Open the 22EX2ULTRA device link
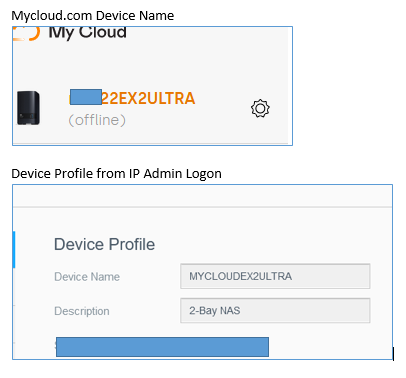The height and width of the screenshot is (378, 406). click(x=148, y=98)
